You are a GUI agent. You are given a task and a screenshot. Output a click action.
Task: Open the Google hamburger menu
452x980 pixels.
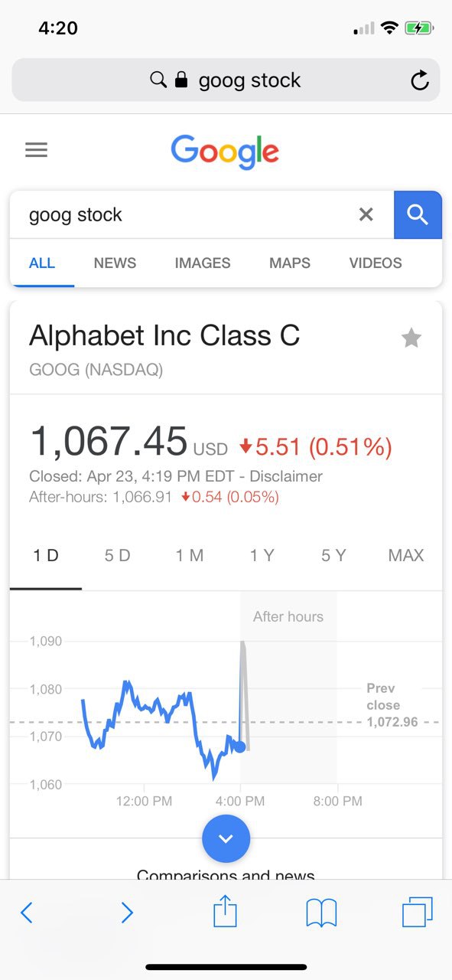[36, 150]
